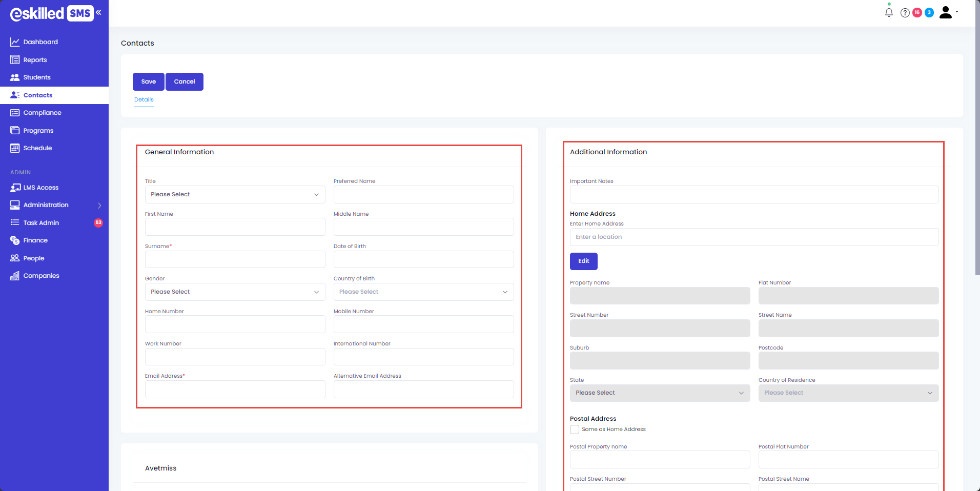Click the red badge showing 16
This screenshot has width=980, height=491.
pyautogui.click(x=917, y=12)
